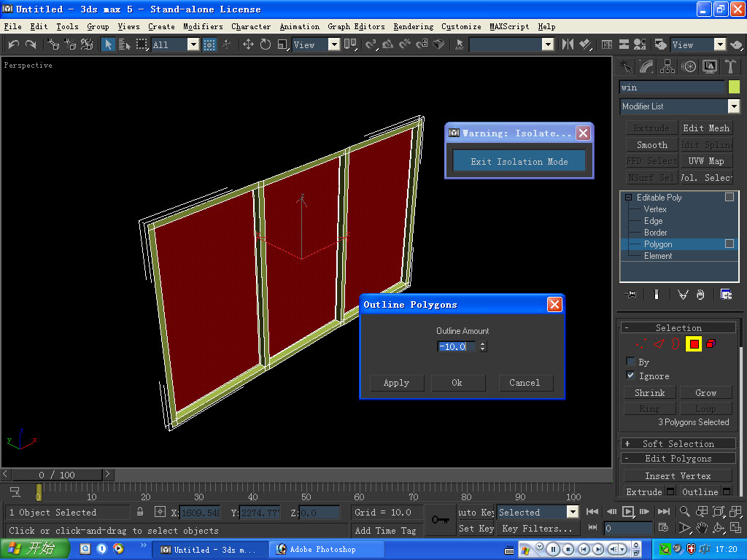This screenshot has height=560, width=747.
Task: Click the green object color swatch
Action: [734, 87]
